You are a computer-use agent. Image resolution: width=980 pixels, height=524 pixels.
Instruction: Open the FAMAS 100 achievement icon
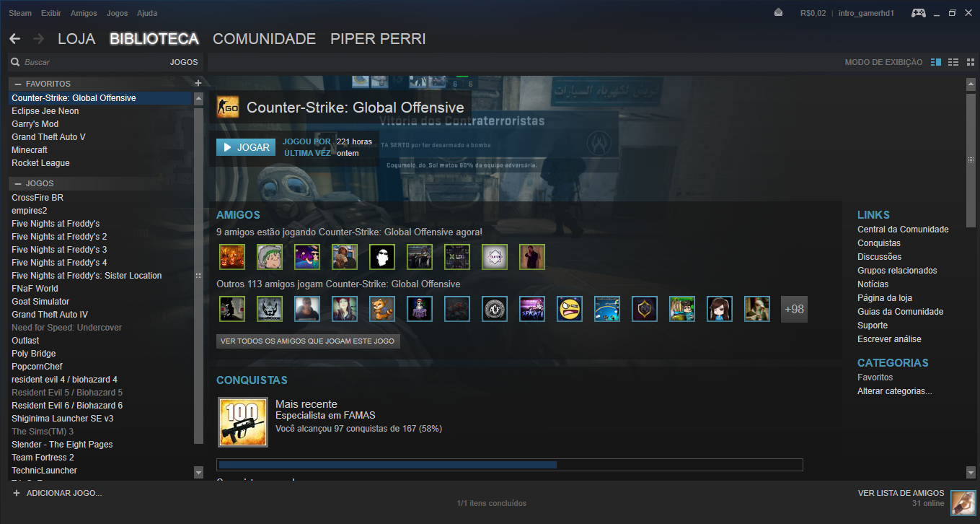[x=243, y=422]
